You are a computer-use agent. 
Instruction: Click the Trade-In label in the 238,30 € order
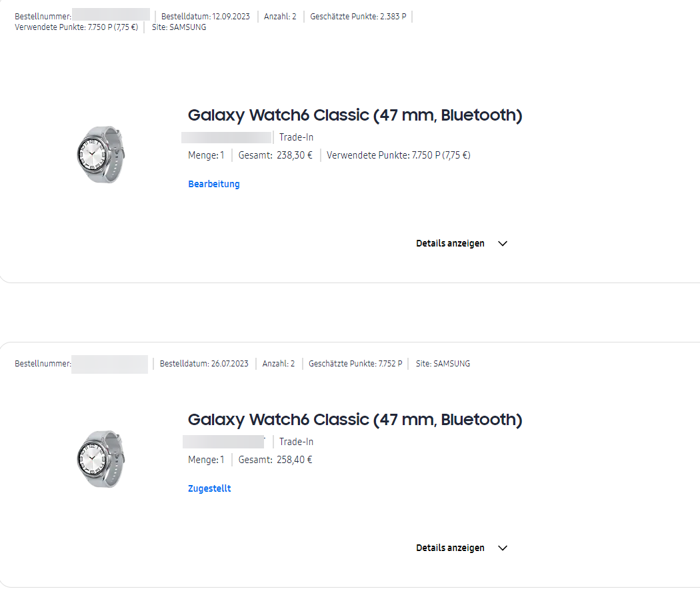296,137
